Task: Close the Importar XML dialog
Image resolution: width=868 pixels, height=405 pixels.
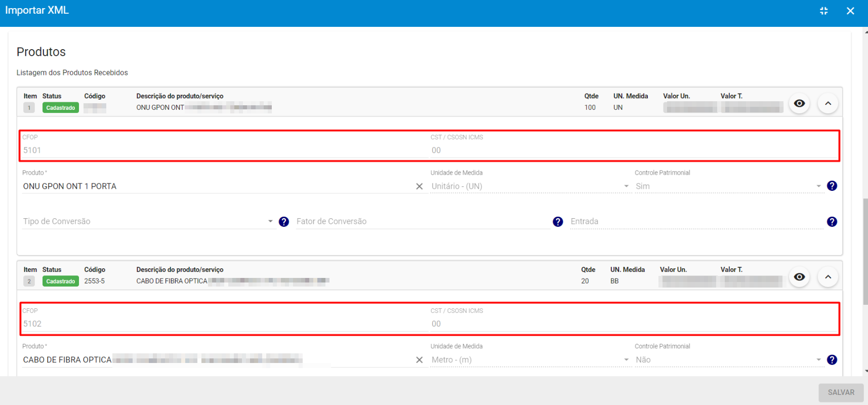Action: click(850, 11)
